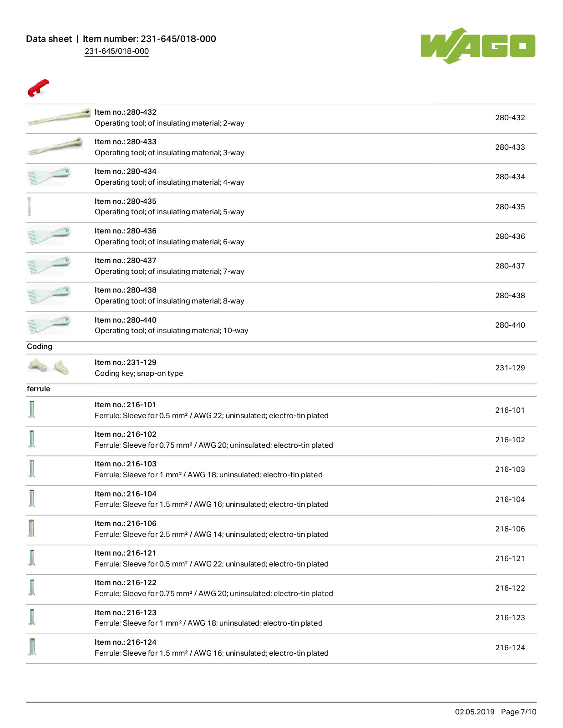Follow the 231-129 link in right column
The width and height of the screenshot is (563, 728).
510,368
